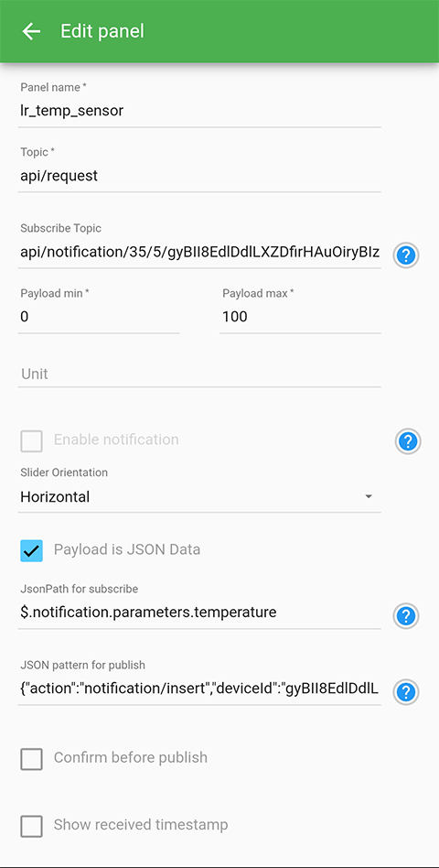Select the Horizontal orientation value
Image resolution: width=439 pixels, height=868 pixels.
(55, 497)
